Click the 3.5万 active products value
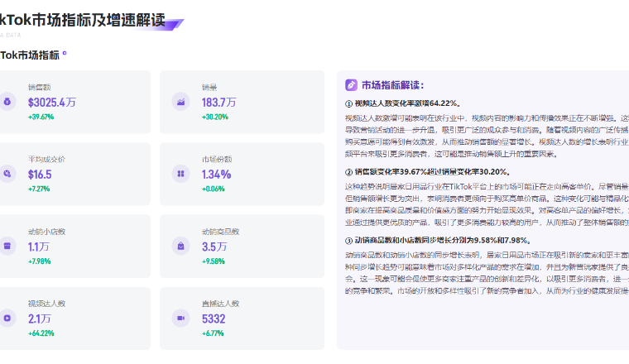The height and width of the screenshot is (364, 629). 214,247
